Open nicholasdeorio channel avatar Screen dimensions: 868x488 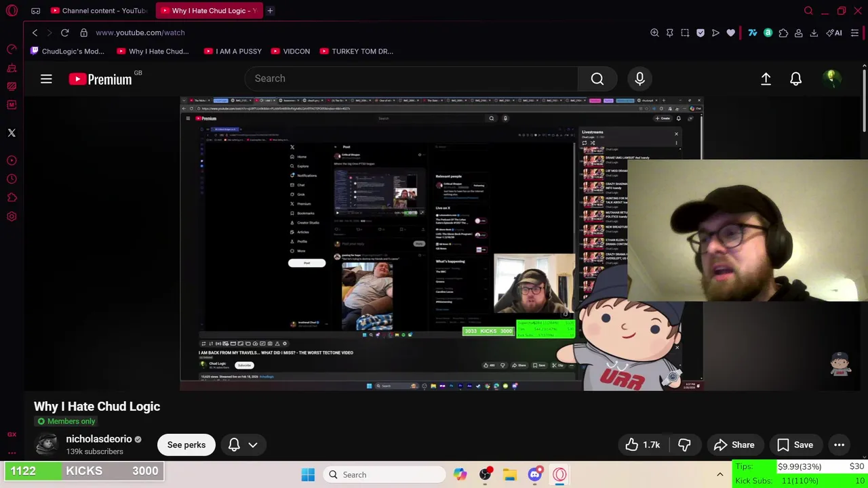pyautogui.click(x=47, y=445)
